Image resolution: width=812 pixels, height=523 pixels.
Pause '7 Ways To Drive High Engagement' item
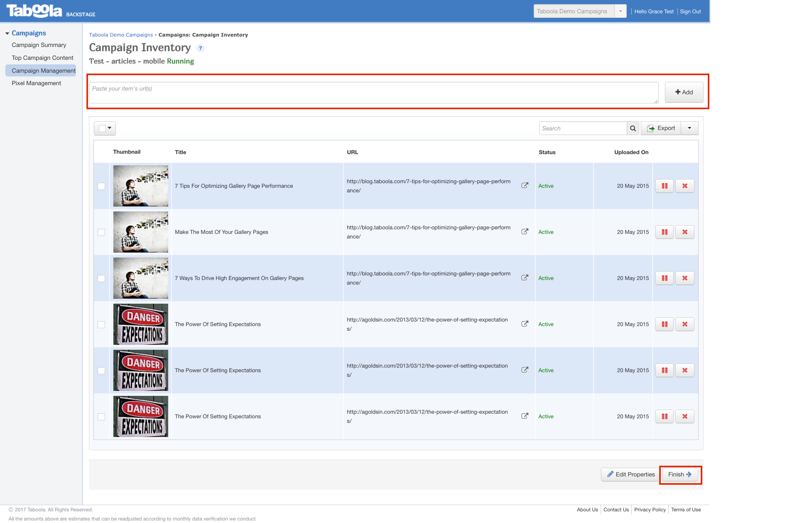665,278
